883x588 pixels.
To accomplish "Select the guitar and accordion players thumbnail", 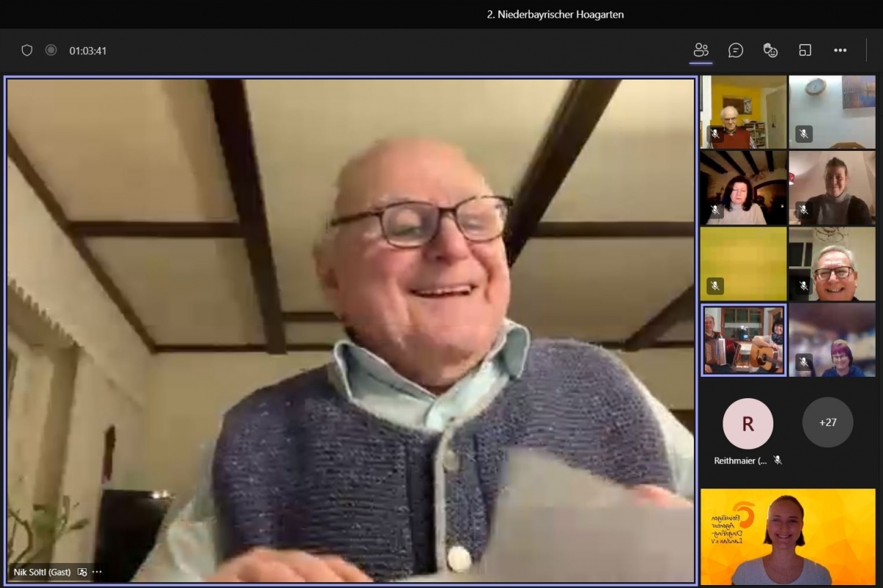I will tap(743, 341).
